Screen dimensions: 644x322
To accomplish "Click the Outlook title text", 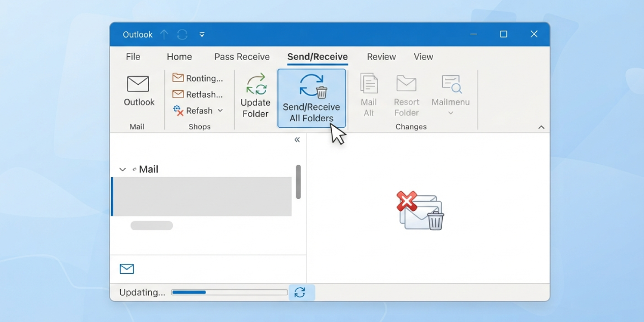I will (x=137, y=34).
